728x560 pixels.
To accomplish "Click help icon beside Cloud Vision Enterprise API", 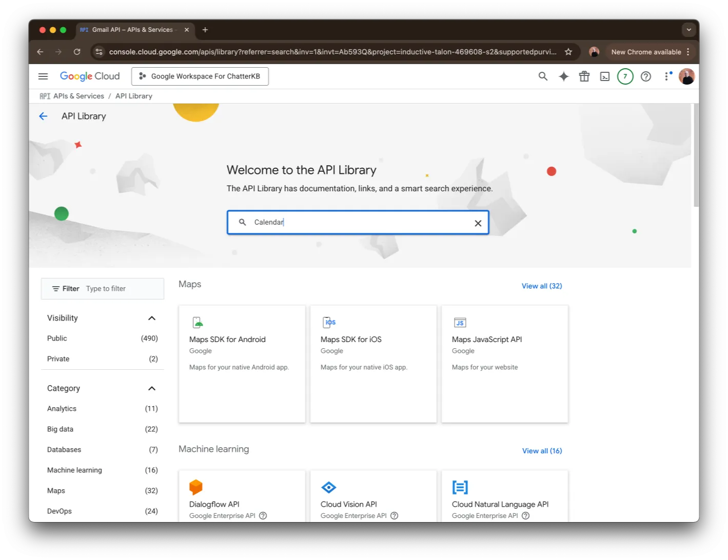I will 394,516.
